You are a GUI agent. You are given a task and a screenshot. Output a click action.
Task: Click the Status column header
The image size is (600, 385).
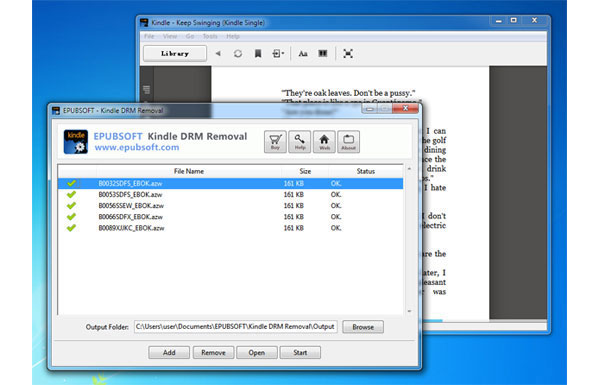coord(365,171)
